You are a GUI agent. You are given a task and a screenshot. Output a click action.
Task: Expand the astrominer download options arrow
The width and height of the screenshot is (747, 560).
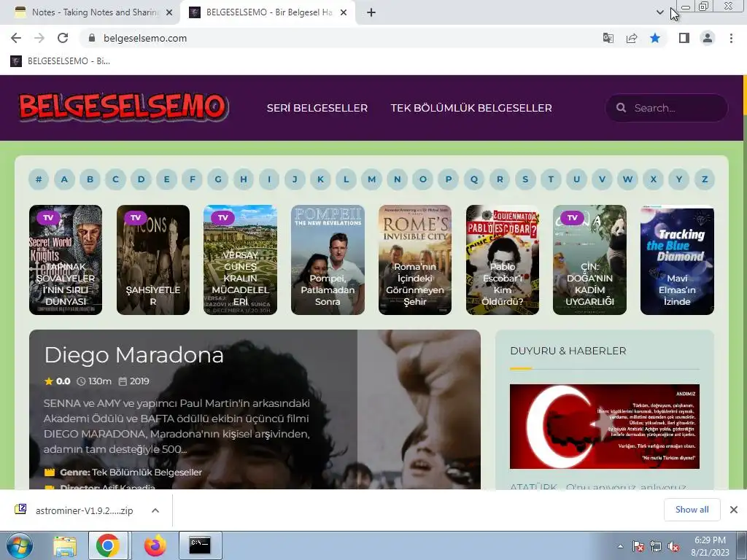(155, 510)
